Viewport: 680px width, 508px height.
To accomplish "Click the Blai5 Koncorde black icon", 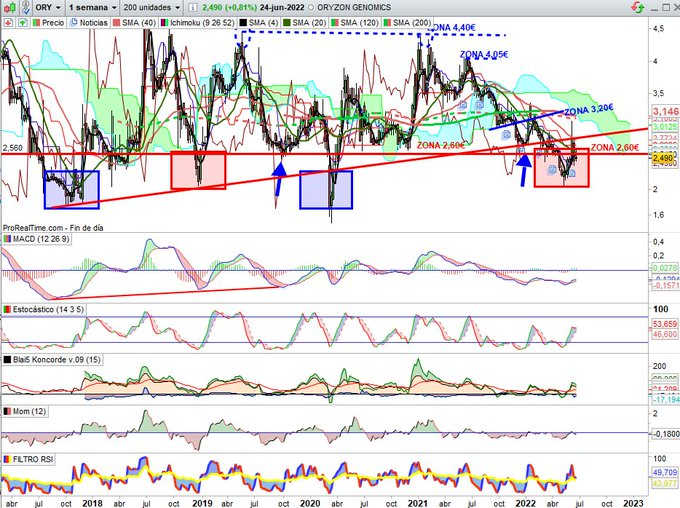I will (x=7, y=360).
